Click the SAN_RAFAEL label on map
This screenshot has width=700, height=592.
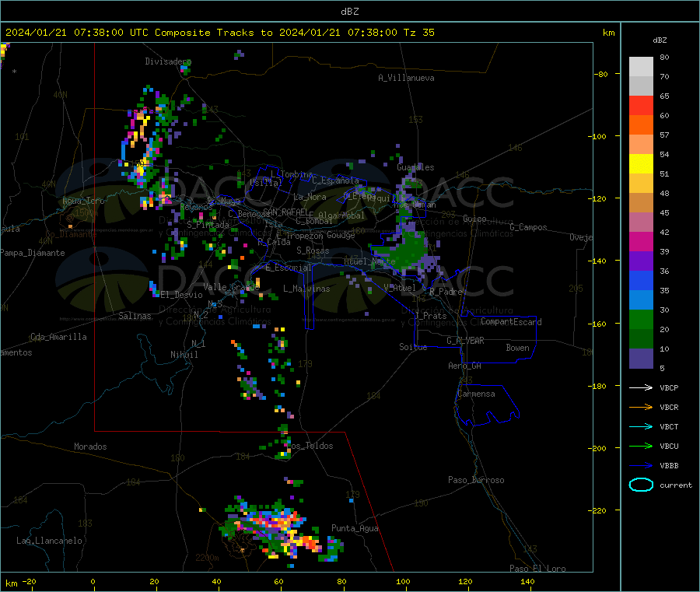[285, 212]
